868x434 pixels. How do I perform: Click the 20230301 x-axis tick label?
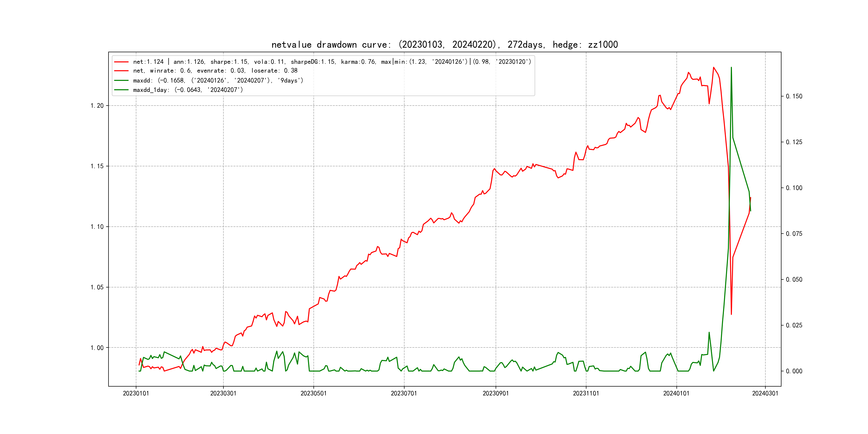pos(223,394)
